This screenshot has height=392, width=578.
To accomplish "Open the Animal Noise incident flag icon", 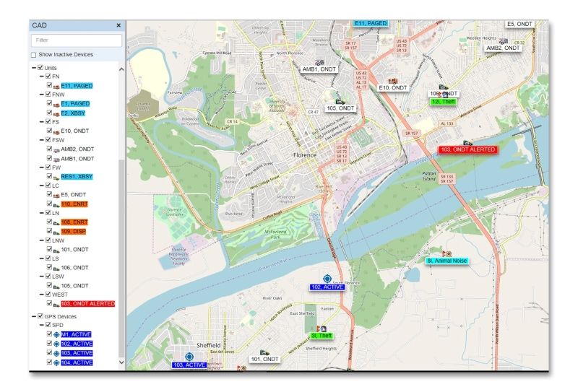I will pos(446,254).
